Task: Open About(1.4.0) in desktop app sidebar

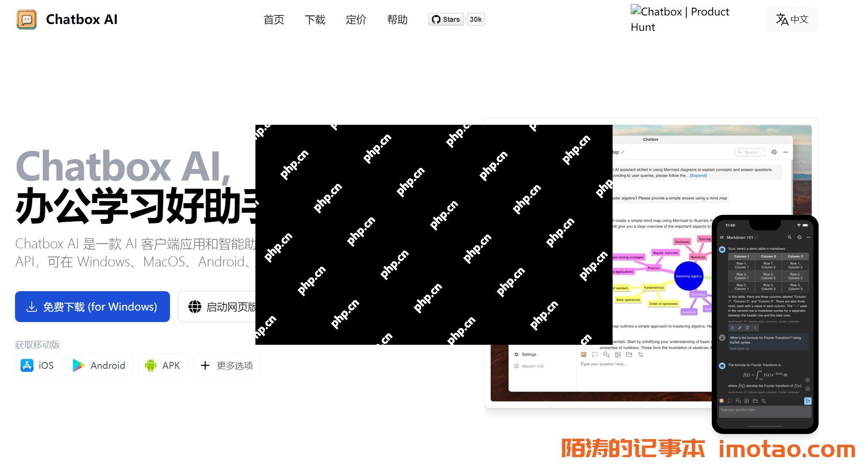Action: [529, 366]
